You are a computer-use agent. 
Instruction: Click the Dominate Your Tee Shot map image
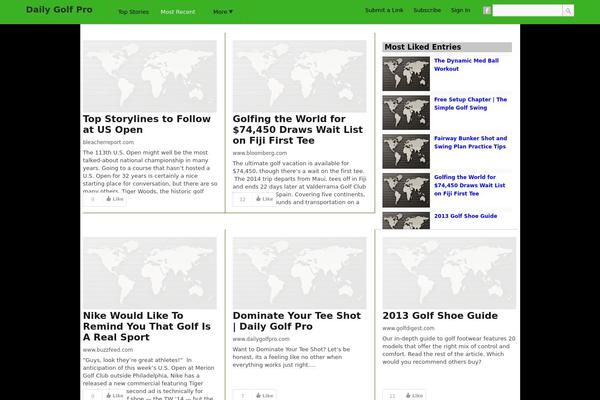300,273
